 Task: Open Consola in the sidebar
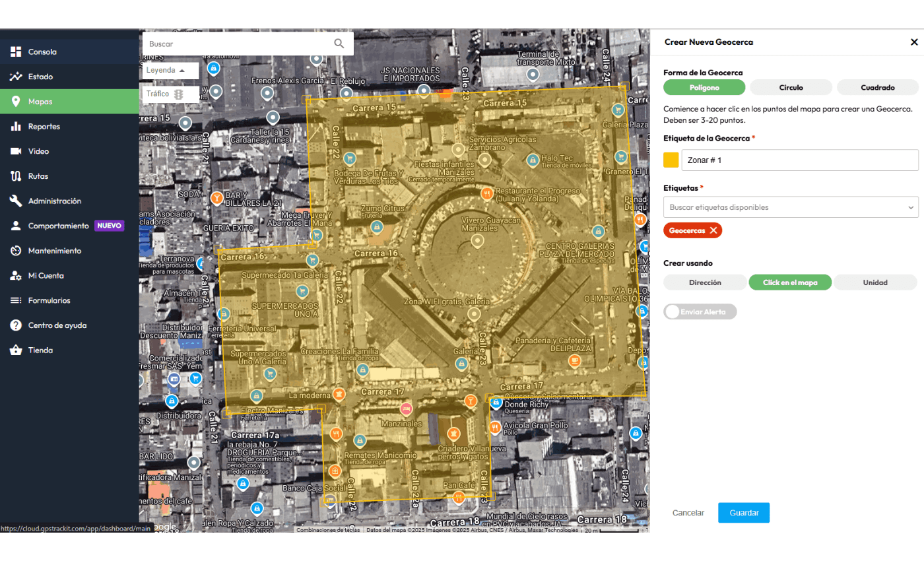tap(69, 51)
